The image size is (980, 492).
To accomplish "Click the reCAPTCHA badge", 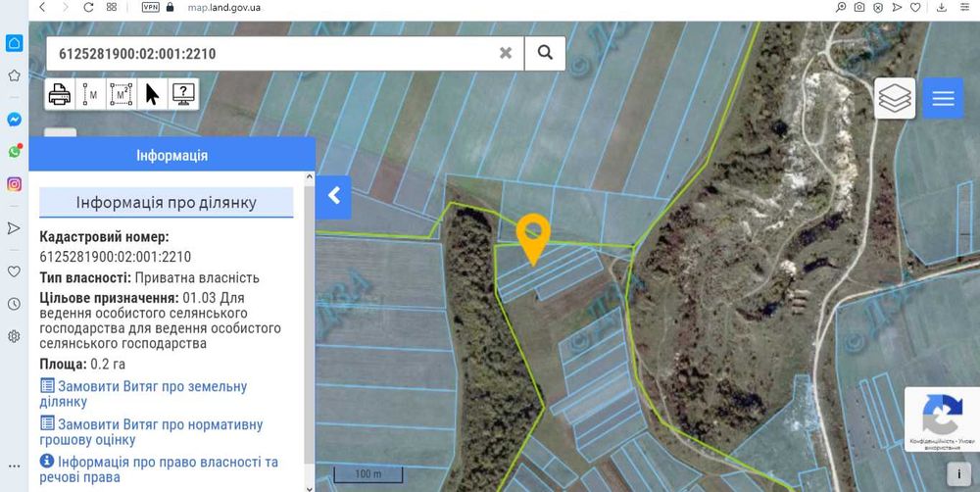I will coord(942,418).
